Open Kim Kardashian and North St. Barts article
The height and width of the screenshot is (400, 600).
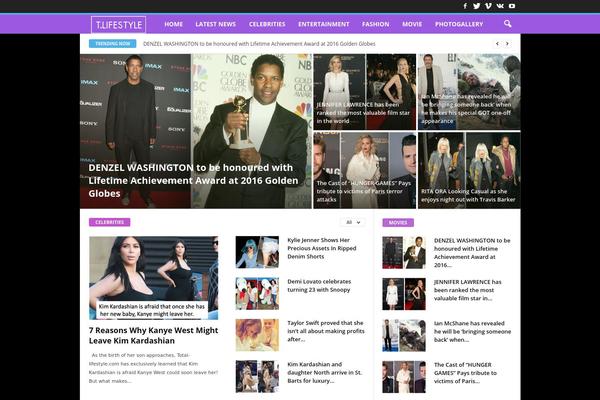click(324, 372)
